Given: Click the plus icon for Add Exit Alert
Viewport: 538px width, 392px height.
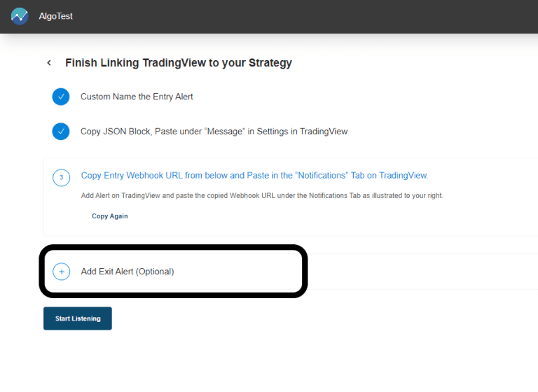Looking at the screenshot, I should pos(62,272).
